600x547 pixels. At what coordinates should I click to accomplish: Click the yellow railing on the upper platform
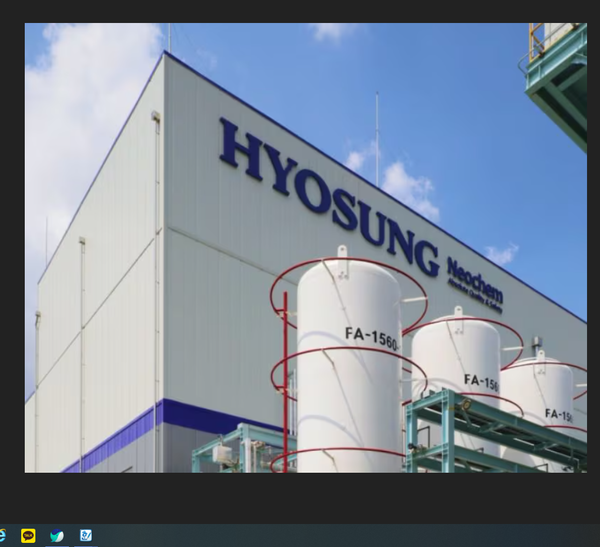pos(540,38)
